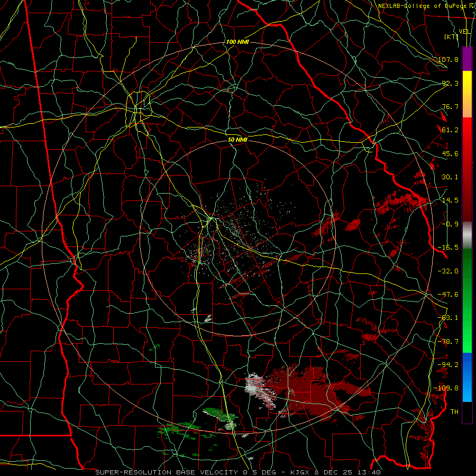This screenshot has height=476, width=476.
Task: Click the [KT] units label
Action: point(451,36)
